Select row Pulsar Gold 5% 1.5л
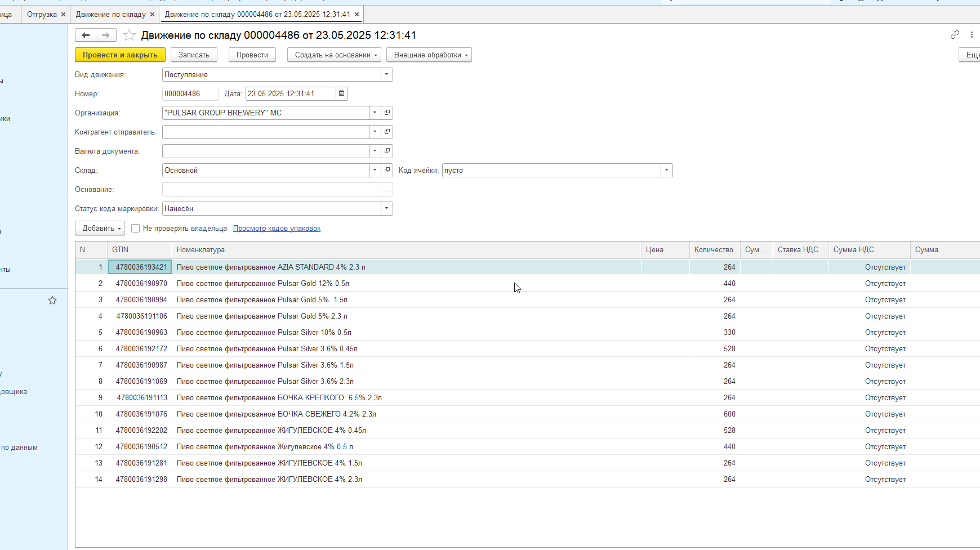The width and height of the screenshot is (980, 550). point(527,299)
